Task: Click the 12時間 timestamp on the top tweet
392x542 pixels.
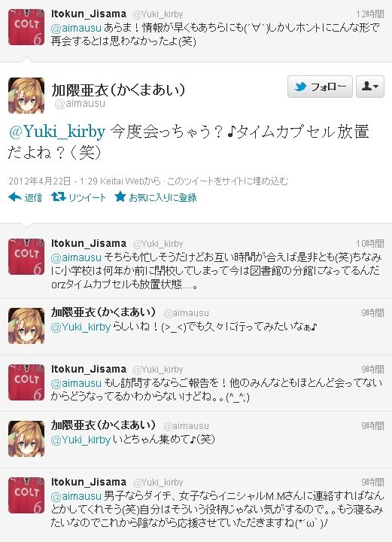Action: [x=370, y=14]
